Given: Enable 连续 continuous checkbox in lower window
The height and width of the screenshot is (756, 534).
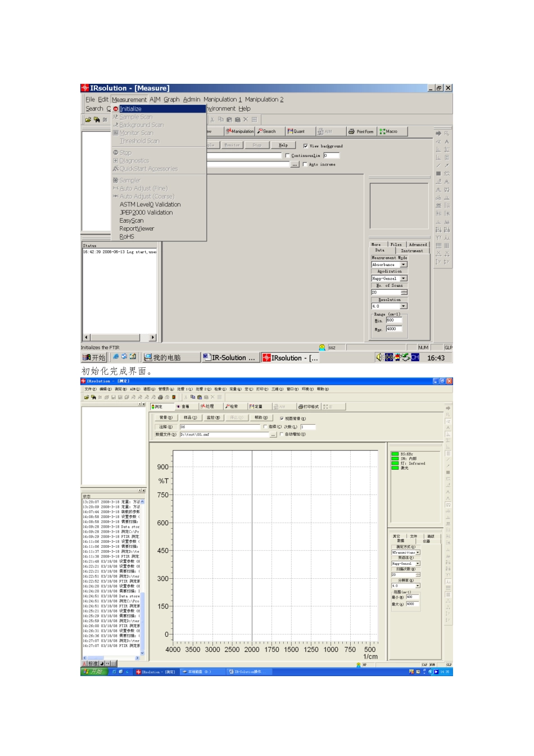Looking at the screenshot, I should coord(265,427).
